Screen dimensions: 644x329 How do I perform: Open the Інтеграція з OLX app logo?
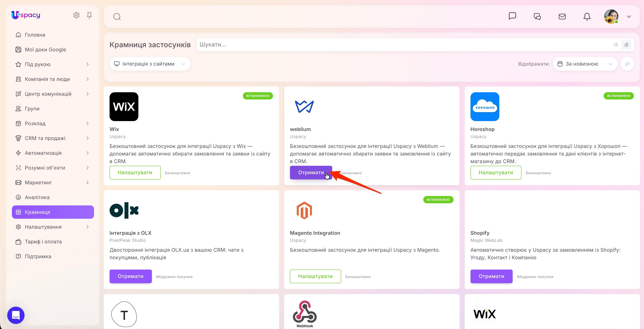pos(124,210)
